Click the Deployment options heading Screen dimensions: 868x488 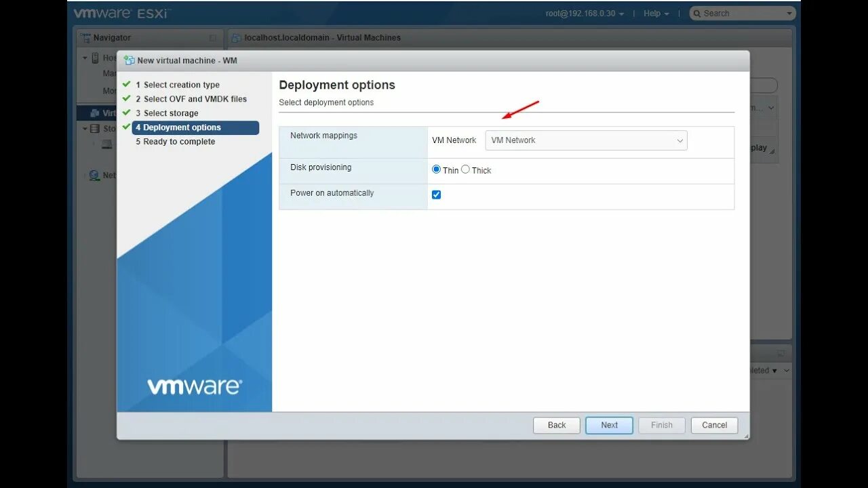point(337,85)
